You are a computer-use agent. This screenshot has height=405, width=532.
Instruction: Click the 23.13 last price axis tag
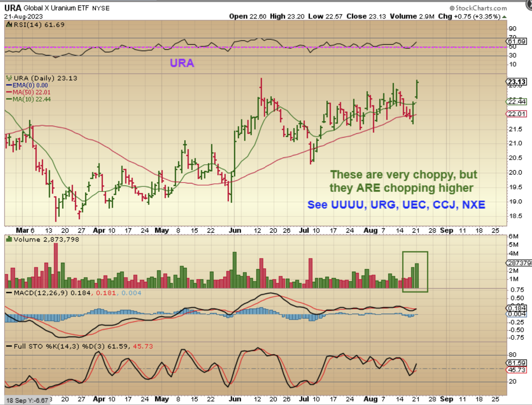517,82
